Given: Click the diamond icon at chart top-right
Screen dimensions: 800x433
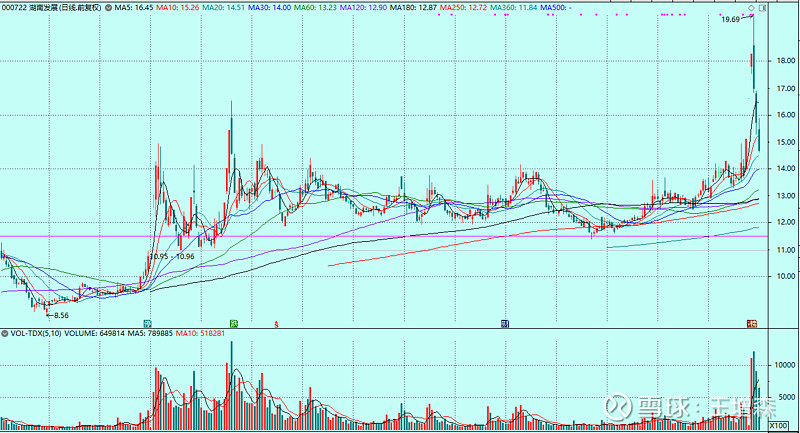Looking at the screenshot, I should (752, 7).
